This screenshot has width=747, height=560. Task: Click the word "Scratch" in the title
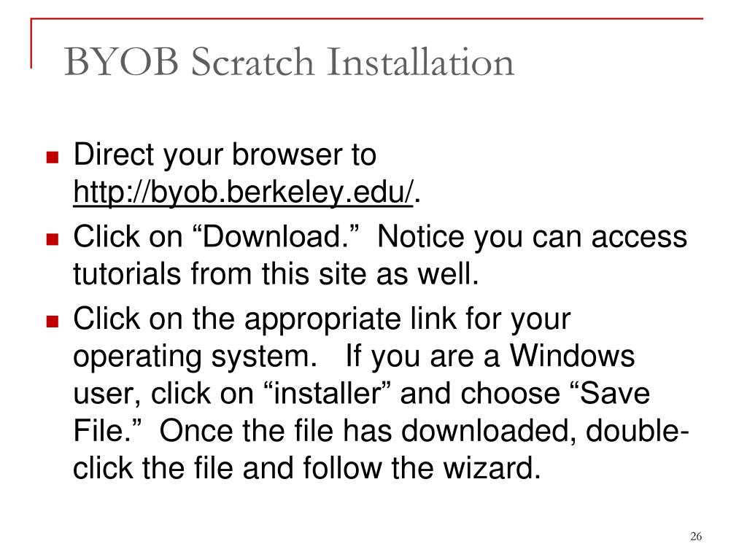coord(252,61)
